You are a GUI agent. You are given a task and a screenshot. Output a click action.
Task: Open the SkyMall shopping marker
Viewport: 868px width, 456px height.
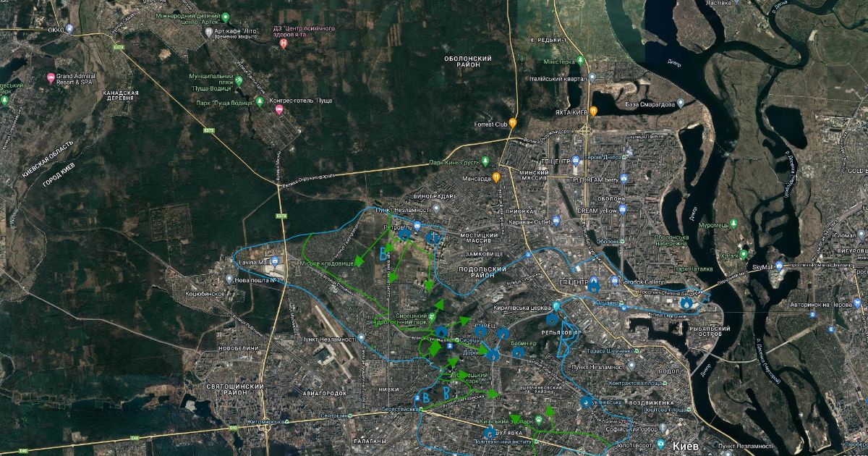[779, 266]
